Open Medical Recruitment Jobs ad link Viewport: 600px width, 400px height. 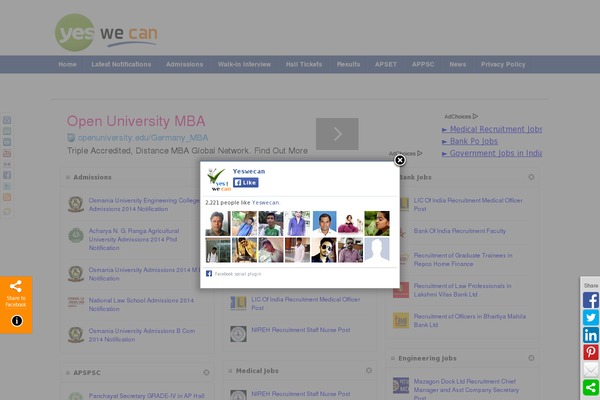pyautogui.click(x=495, y=129)
